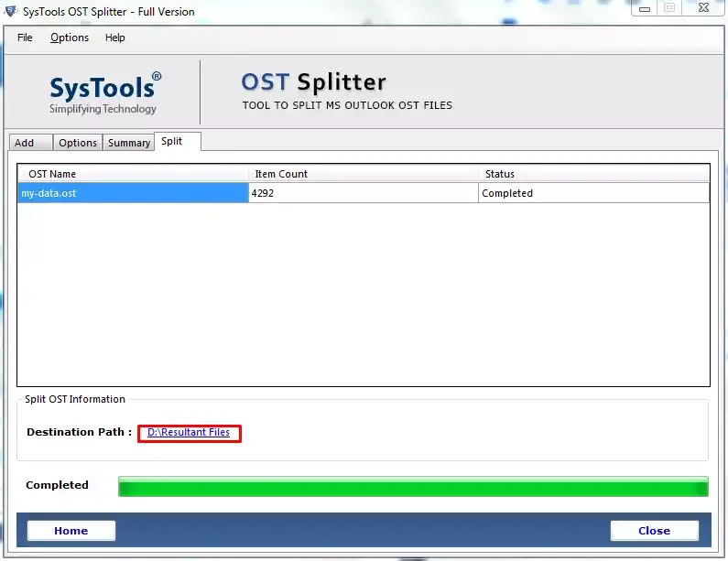Click the green completed progress bar

pos(413,486)
